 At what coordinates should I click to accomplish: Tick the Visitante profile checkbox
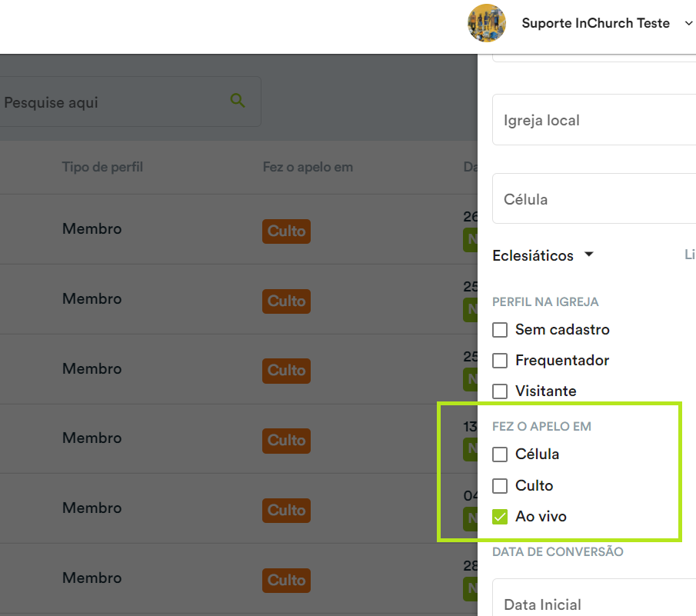[500, 391]
